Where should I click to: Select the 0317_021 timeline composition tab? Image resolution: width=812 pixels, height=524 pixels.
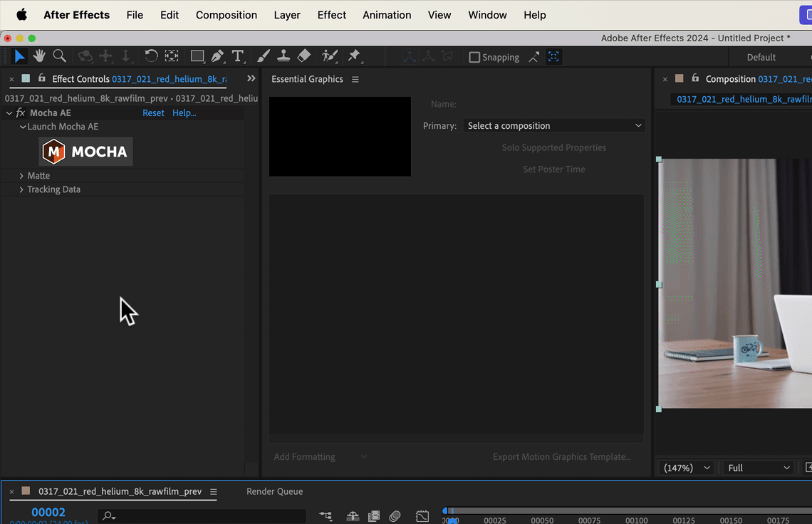point(120,491)
